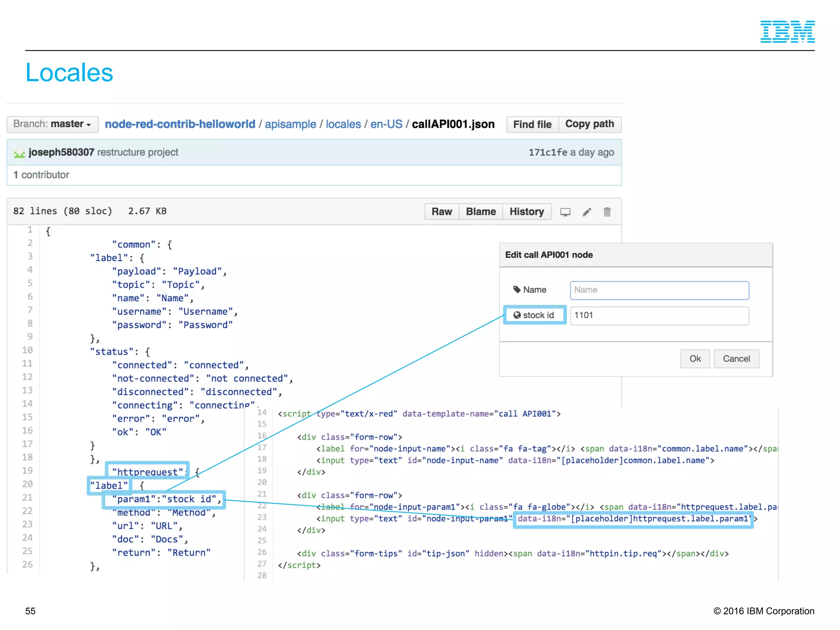This screenshot has height=630, width=840.
Task: Click the Copy path button
Action: coord(589,124)
